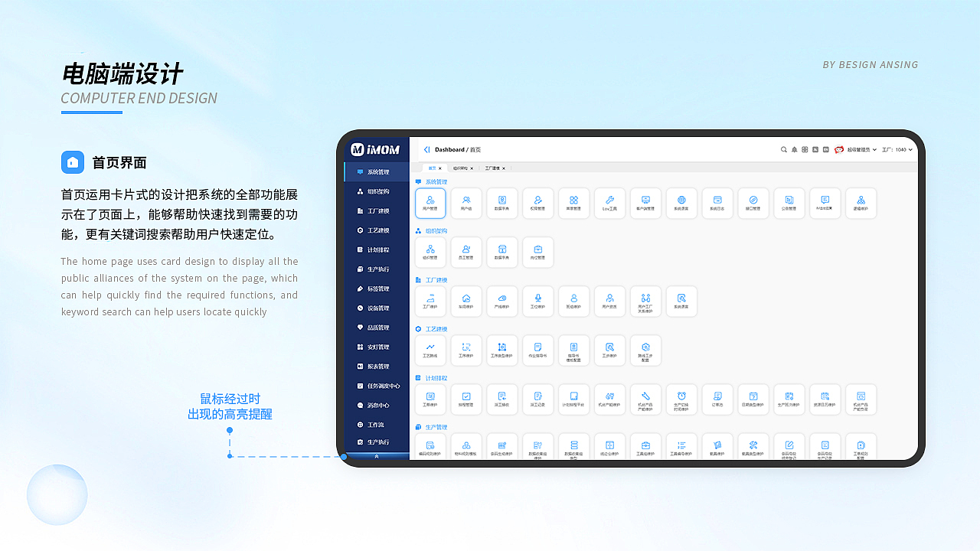Close the 首页 tab

(x=440, y=168)
